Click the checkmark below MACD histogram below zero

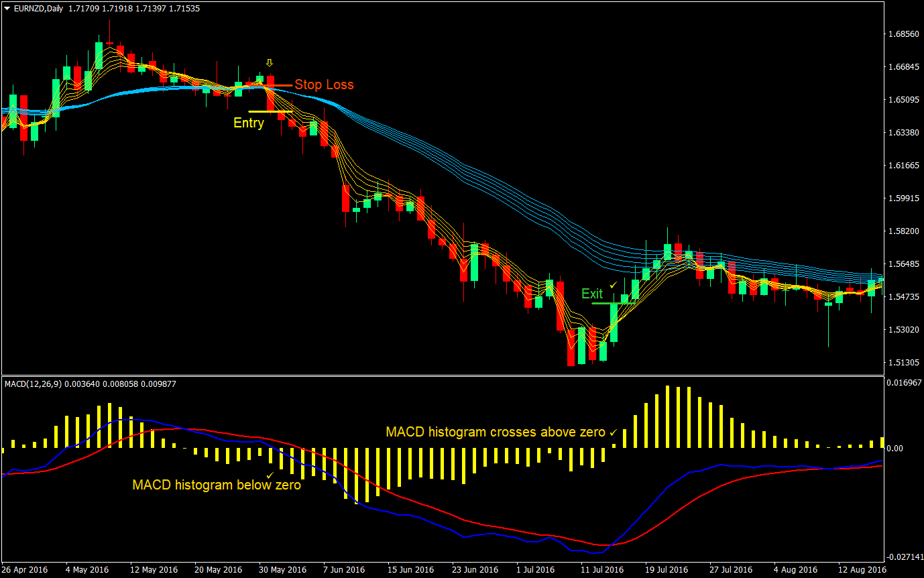(270, 474)
